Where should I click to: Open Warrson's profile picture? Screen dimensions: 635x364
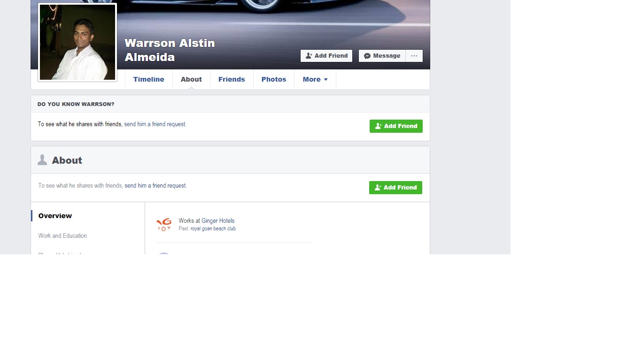[x=77, y=42]
